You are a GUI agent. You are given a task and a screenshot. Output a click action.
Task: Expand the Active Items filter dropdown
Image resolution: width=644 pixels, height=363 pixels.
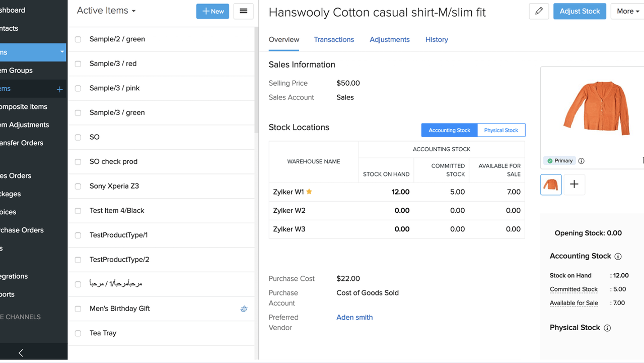(106, 11)
